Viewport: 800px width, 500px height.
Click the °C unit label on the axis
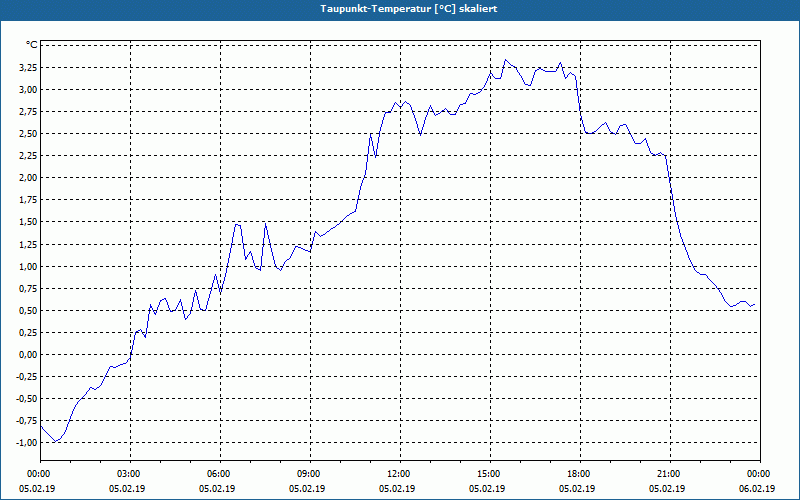(32, 45)
